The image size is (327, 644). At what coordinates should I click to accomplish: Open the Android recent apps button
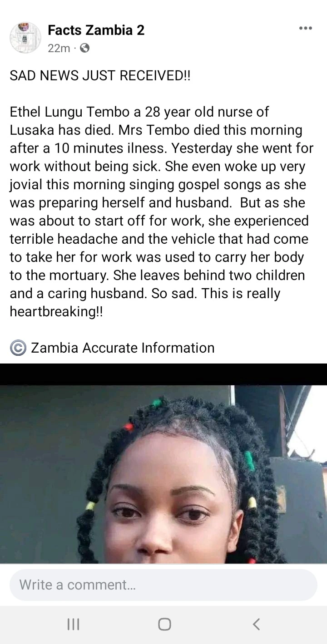click(73, 624)
